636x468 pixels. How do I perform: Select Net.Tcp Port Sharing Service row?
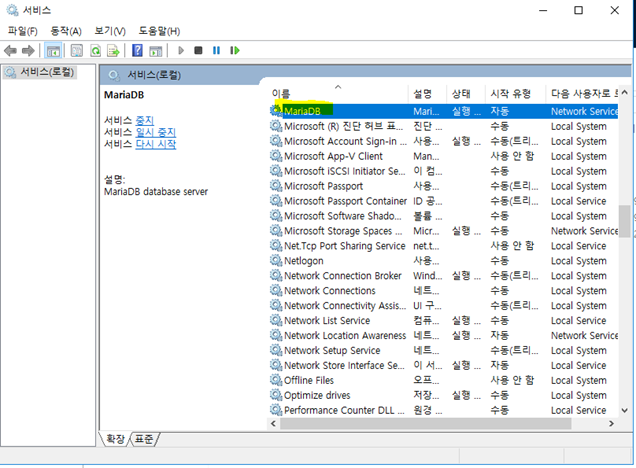tap(444, 246)
